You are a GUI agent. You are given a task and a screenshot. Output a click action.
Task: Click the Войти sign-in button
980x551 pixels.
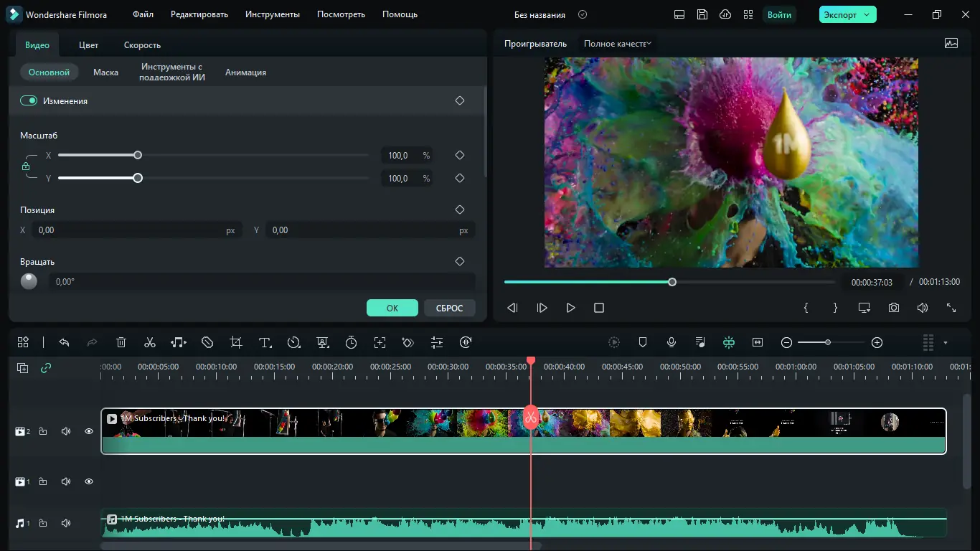coord(779,14)
